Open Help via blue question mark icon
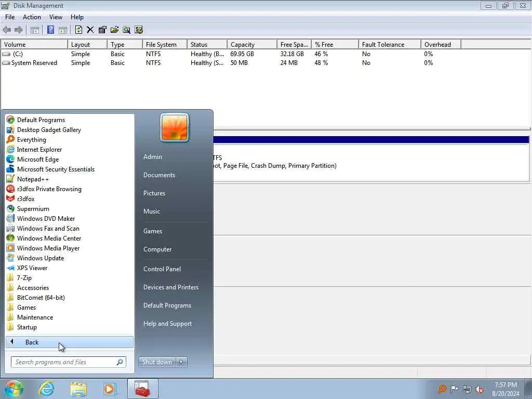 pos(50,30)
